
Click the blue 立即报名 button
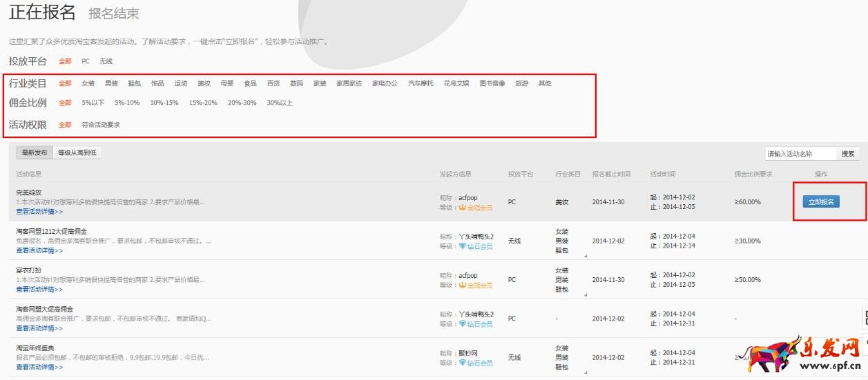(x=820, y=202)
